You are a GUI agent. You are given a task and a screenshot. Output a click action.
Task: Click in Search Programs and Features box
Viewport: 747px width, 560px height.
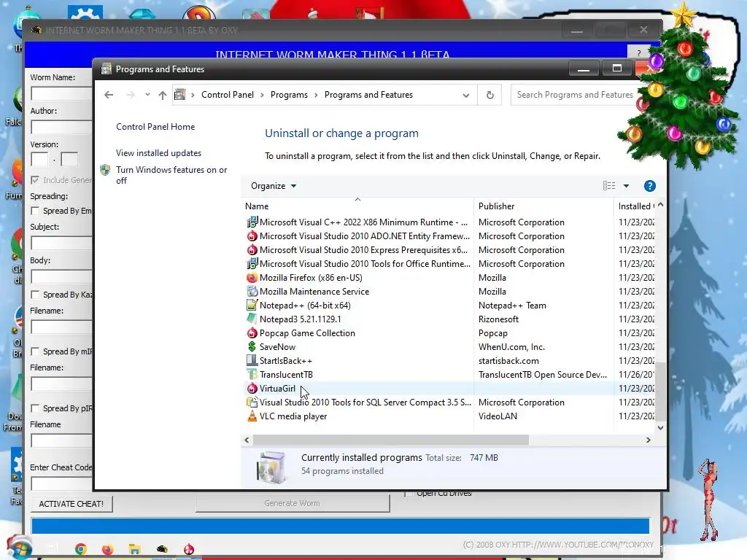pyautogui.click(x=574, y=95)
